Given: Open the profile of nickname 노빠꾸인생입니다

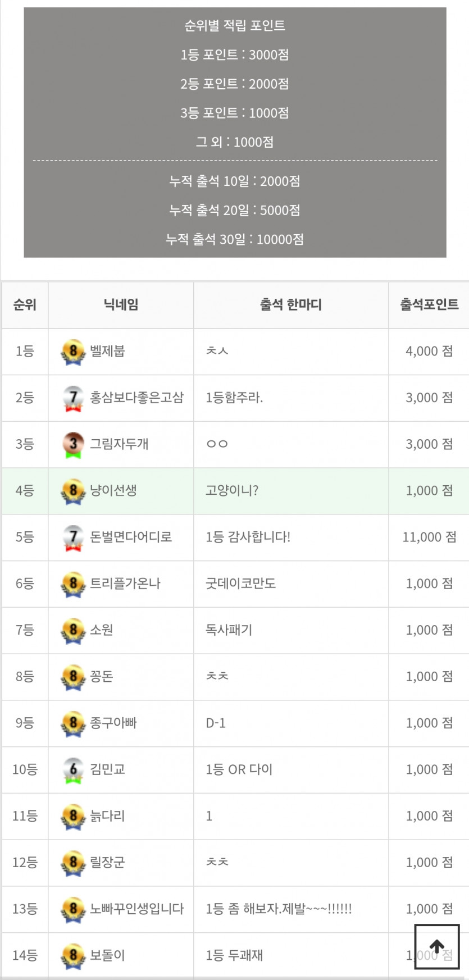Looking at the screenshot, I should (137, 909).
